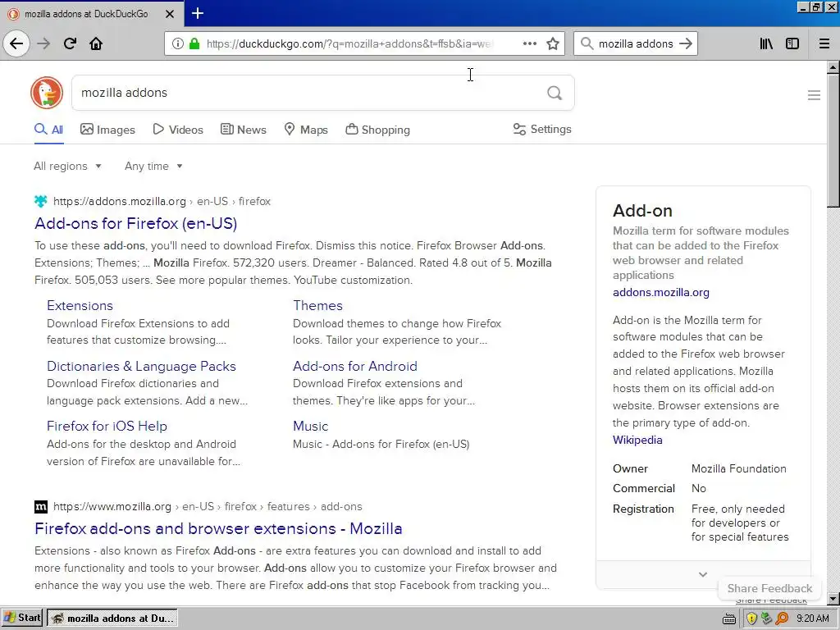This screenshot has height=630, width=840.
Task: Click the https://www.mozilla.org result URL
Action: 112,507
